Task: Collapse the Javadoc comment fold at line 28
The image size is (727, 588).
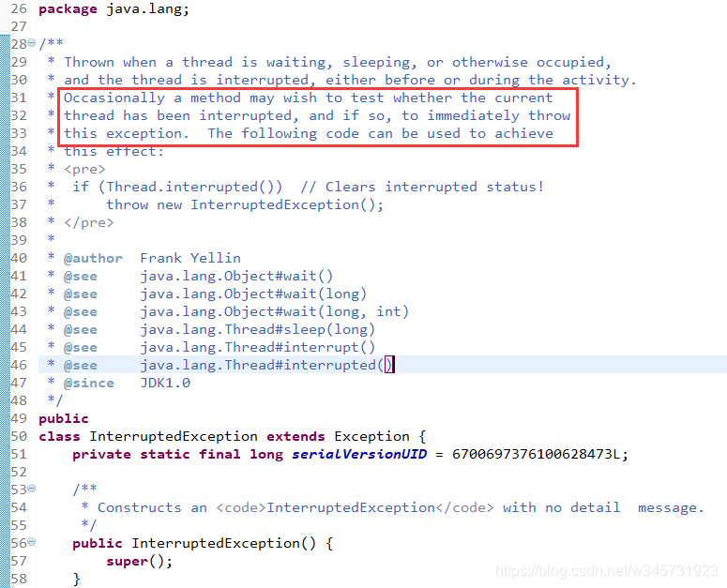Action: pos(32,43)
